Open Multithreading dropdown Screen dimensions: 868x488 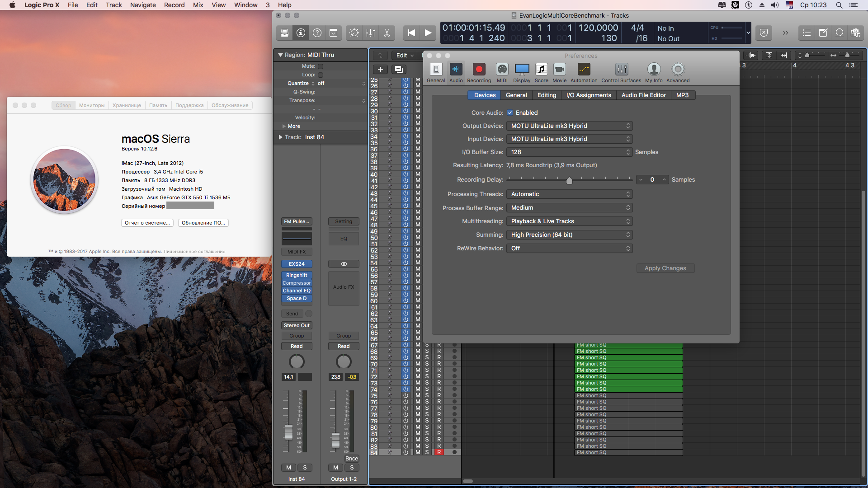tap(569, 221)
